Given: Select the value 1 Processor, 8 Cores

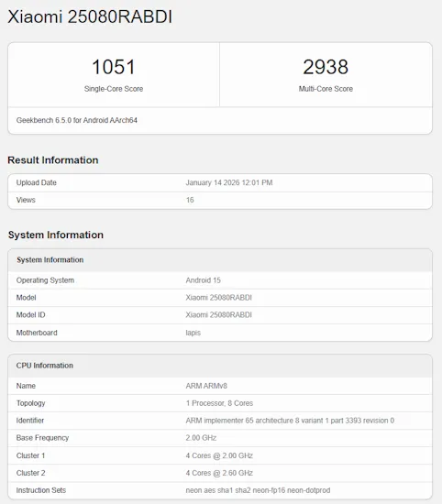Looking at the screenshot, I should tap(219, 403).
